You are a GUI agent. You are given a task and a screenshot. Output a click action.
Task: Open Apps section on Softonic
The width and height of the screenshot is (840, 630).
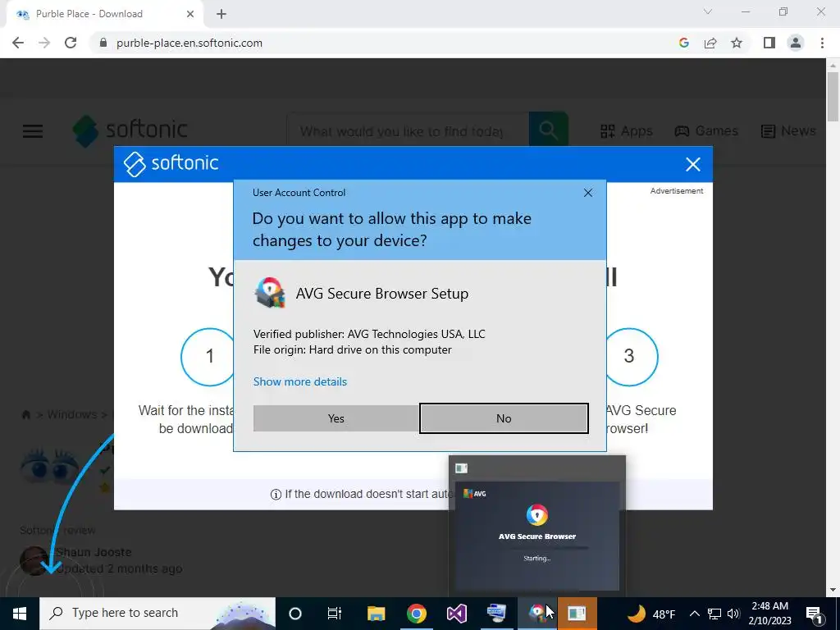pyautogui.click(x=626, y=130)
